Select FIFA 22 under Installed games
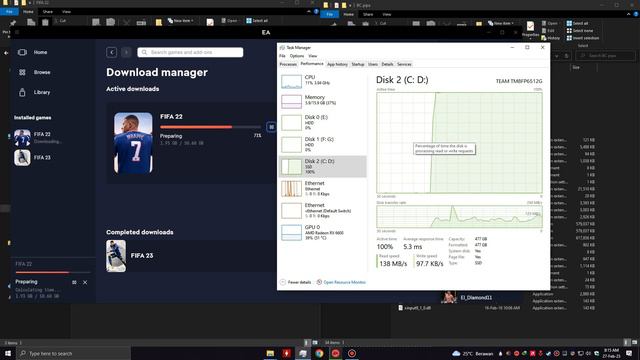The width and height of the screenshot is (640, 360). coord(38,138)
